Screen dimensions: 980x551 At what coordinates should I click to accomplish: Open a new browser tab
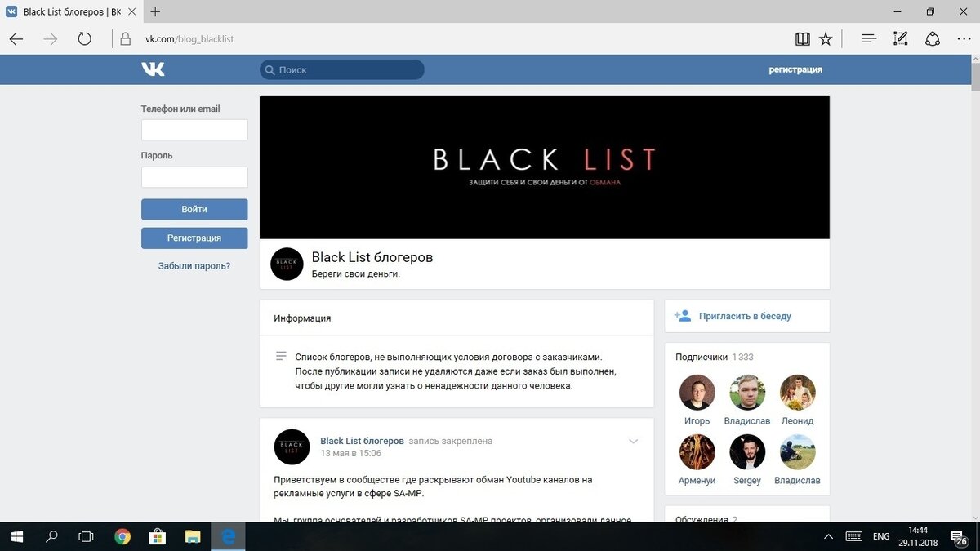click(155, 11)
